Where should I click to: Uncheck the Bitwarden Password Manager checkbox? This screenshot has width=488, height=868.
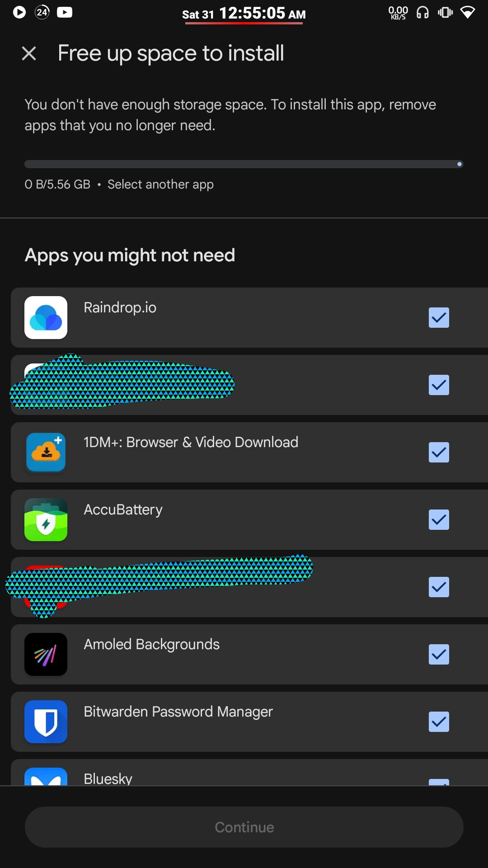point(439,722)
